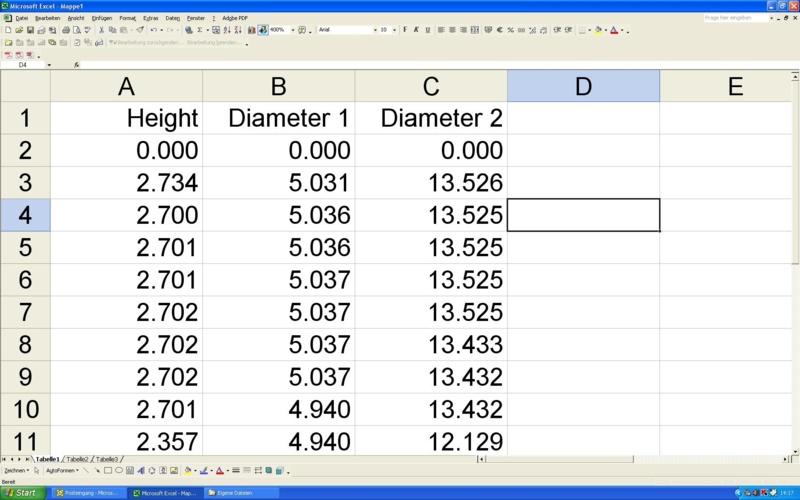
Task: Toggle left text alignment
Action: tap(441, 30)
